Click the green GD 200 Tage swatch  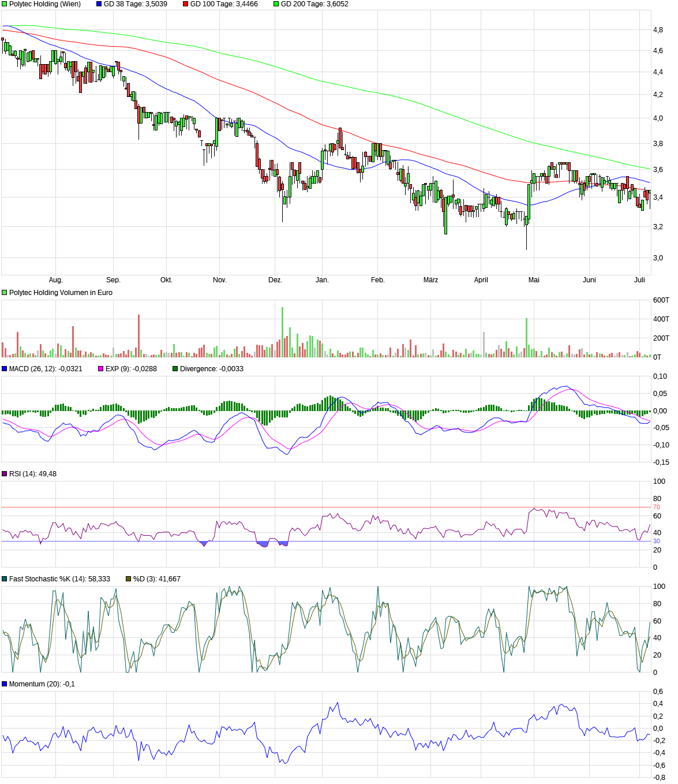[276, 4]
